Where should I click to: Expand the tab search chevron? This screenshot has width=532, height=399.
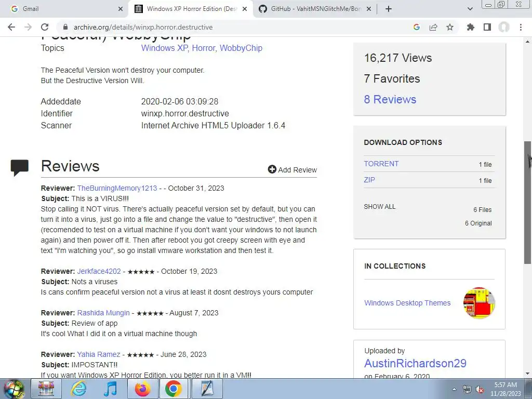[x=470, y=9]
